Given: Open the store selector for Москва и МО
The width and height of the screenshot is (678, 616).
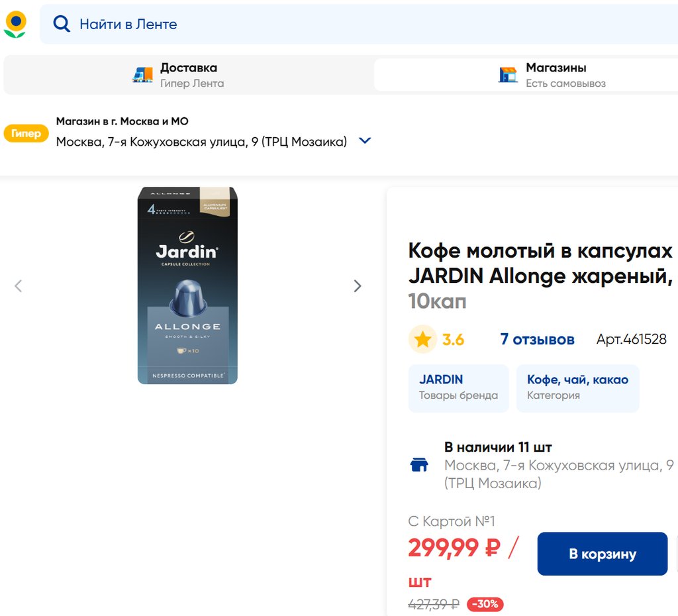Looking at the screenshot, I should 201,141.
